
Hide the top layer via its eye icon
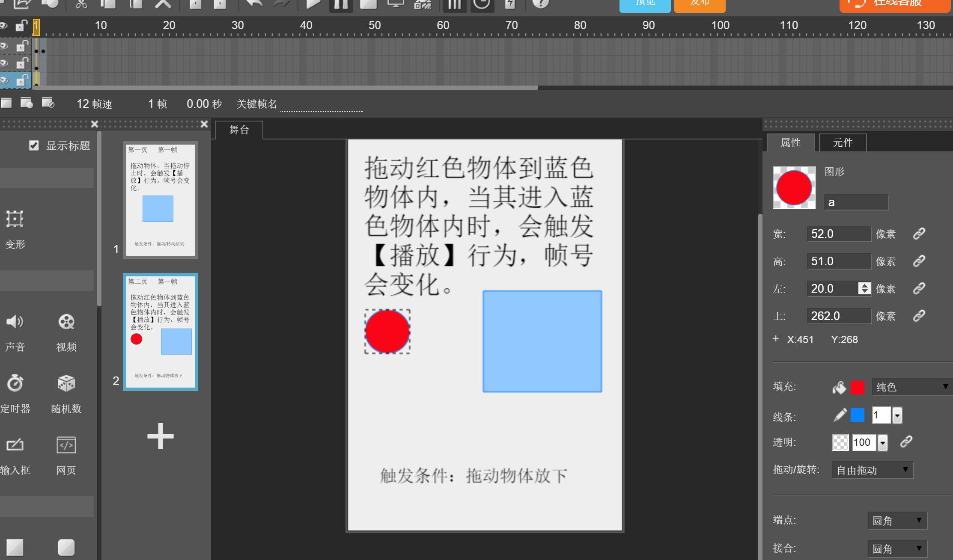[4, 46]
